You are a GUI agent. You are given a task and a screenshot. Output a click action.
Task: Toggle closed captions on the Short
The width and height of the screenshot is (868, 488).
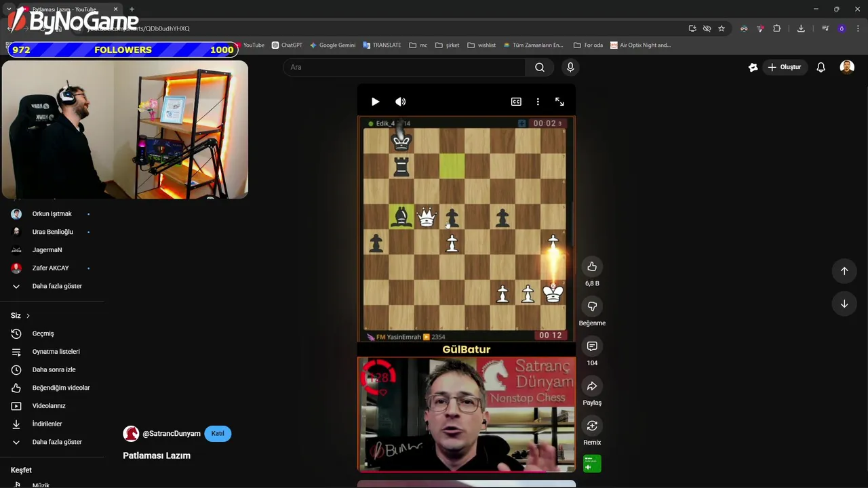click(x=516, y=102)
